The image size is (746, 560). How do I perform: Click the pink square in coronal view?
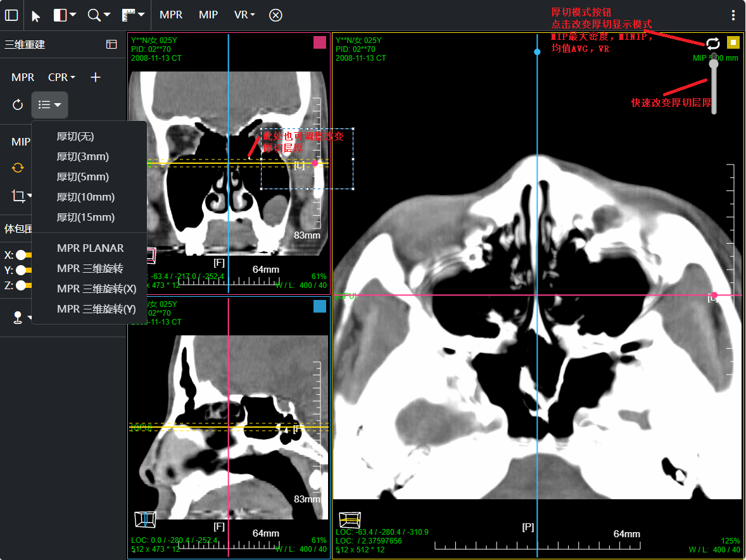point(320,42)
